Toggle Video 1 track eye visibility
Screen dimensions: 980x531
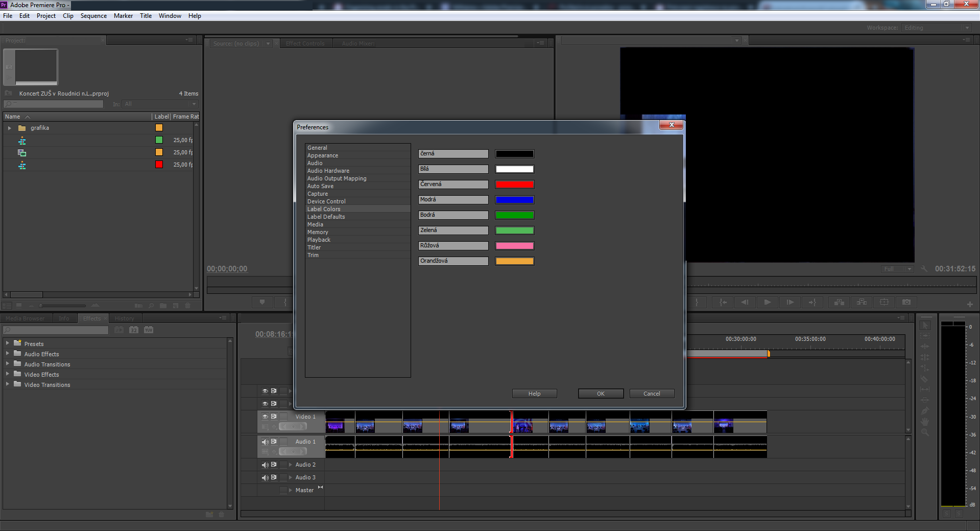265,417
